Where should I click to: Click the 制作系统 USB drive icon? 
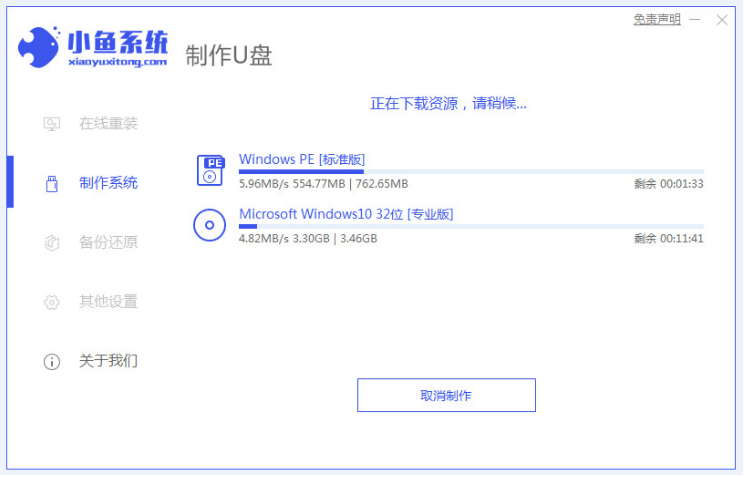51,184
